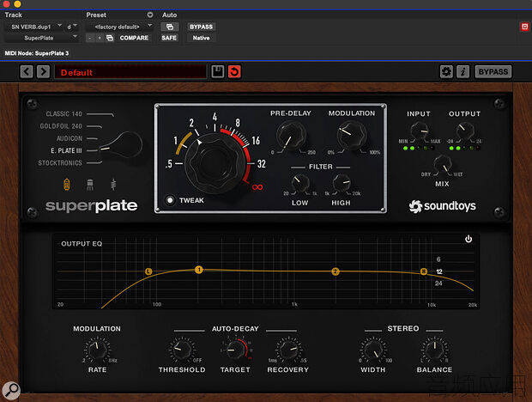Select E. PLATE III model

[x=66, y=150]
